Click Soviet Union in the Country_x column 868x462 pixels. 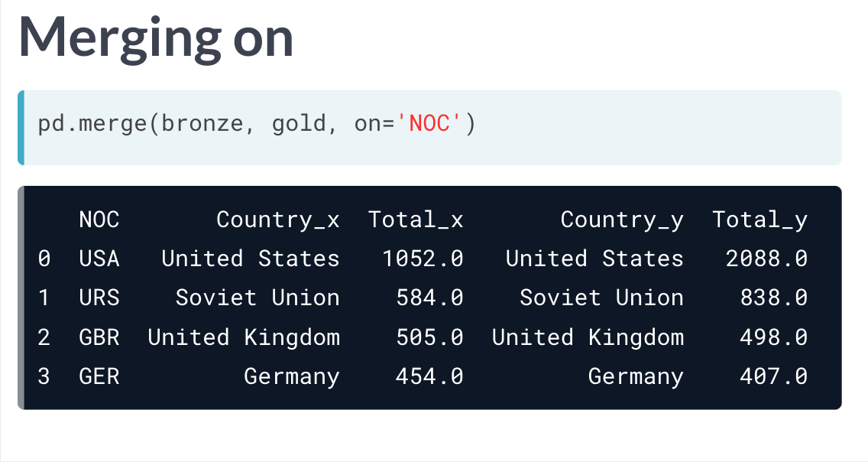tap(257, 298)
